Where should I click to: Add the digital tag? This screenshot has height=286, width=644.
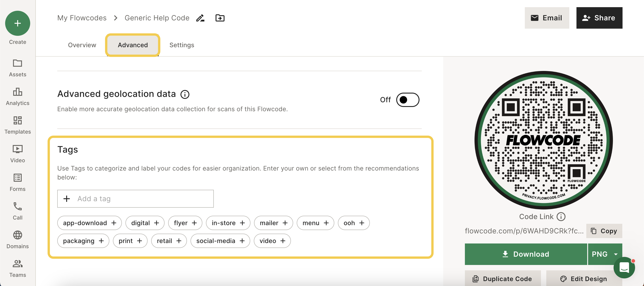(145, 223)
